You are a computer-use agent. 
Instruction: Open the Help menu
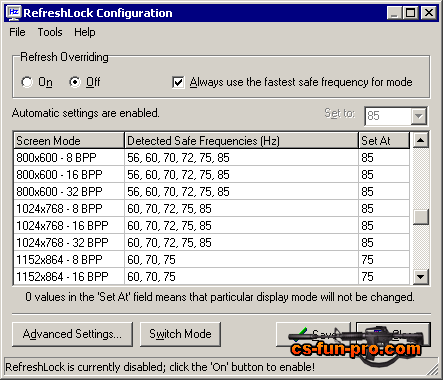pos(85,32)
